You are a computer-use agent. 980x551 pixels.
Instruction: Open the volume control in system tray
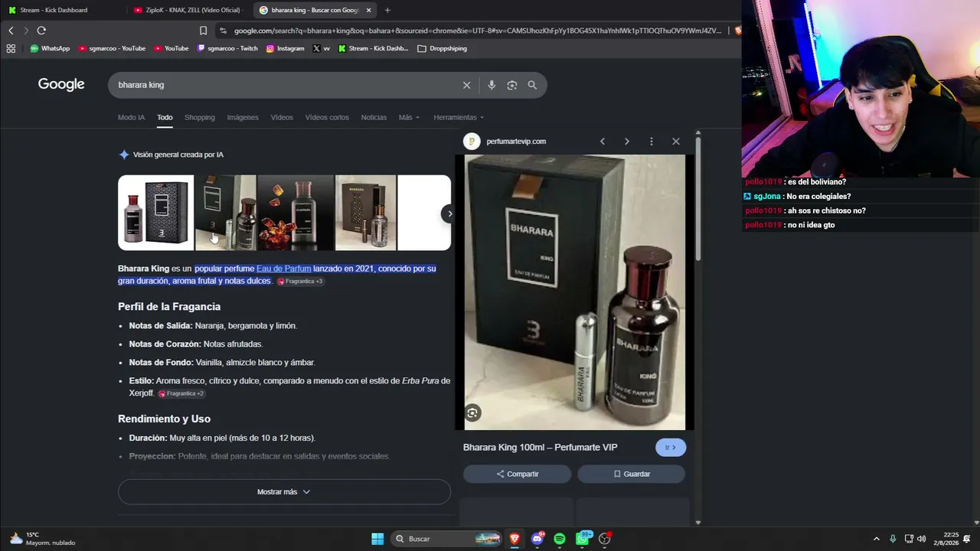[x=922, y=539]
